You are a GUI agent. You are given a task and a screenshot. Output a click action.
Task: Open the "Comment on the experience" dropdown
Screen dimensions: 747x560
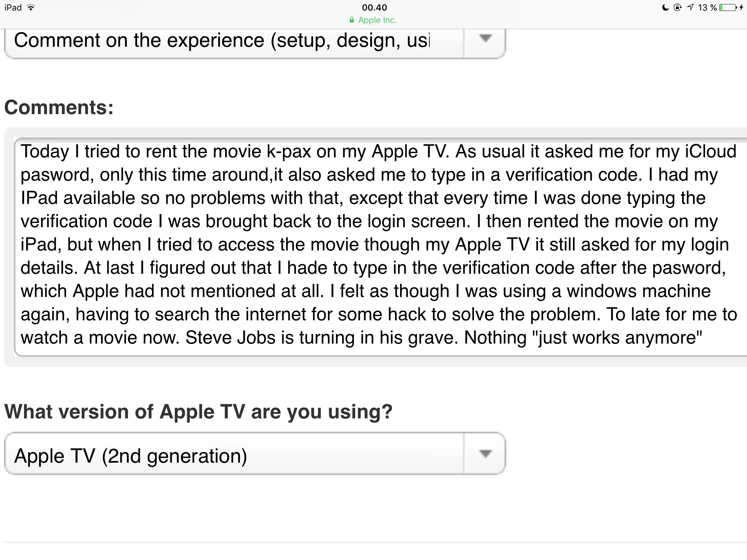[233, 41]
